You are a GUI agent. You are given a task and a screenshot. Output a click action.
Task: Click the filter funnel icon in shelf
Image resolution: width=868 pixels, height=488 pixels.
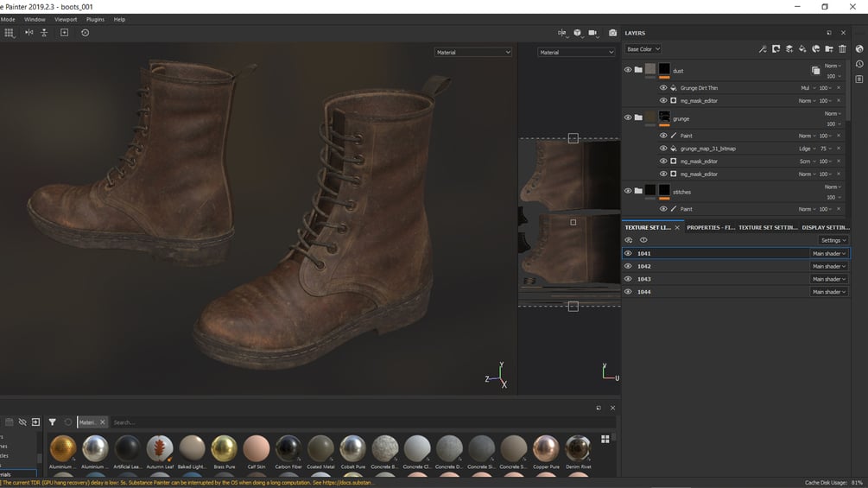(52, 422)
